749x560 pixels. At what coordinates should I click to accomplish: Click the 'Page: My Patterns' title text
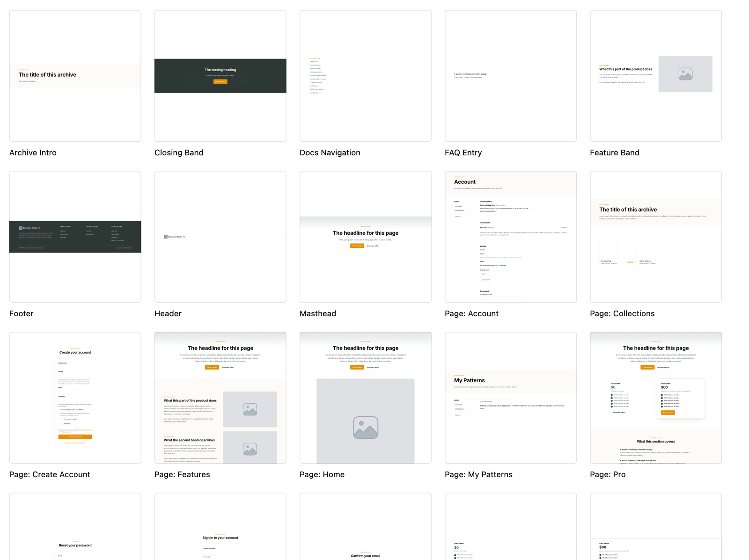coord(478,474)
